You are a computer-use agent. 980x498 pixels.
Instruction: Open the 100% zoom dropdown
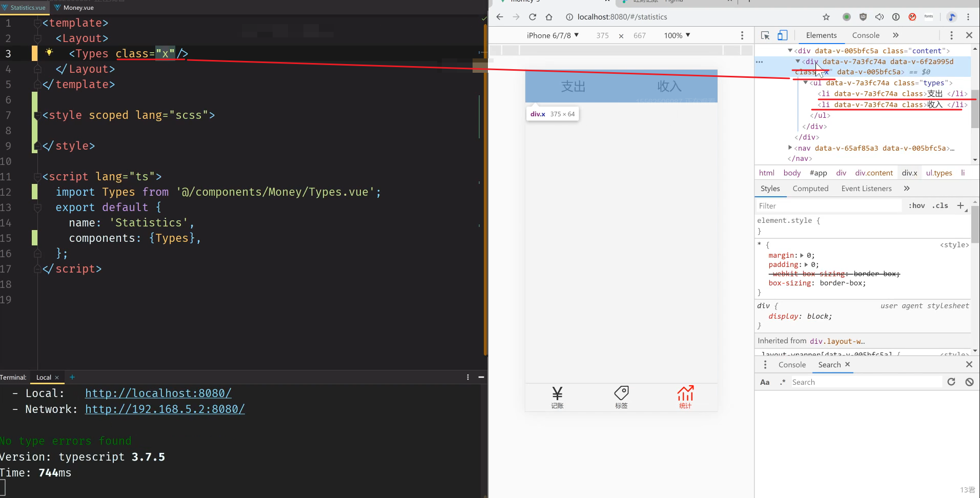[677, 35]
